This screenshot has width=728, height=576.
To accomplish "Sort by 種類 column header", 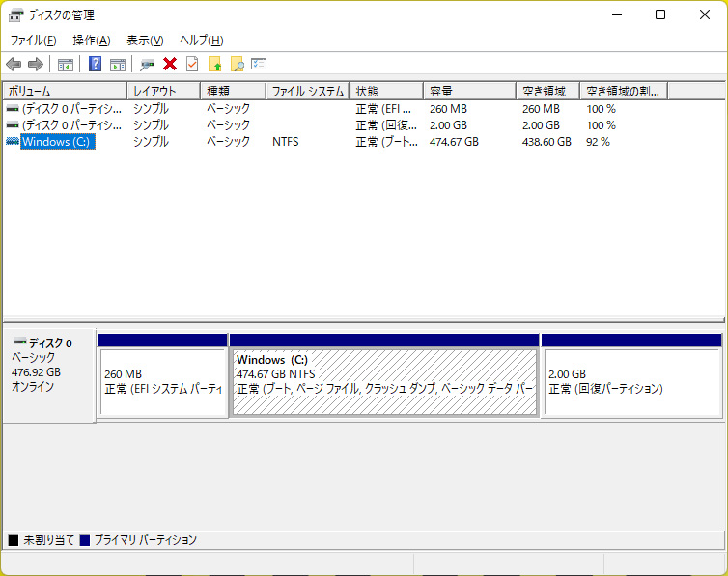I will 233,91.
